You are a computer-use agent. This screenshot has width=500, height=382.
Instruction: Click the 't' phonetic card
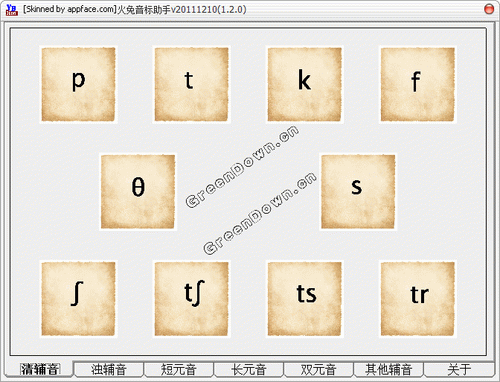191,85
